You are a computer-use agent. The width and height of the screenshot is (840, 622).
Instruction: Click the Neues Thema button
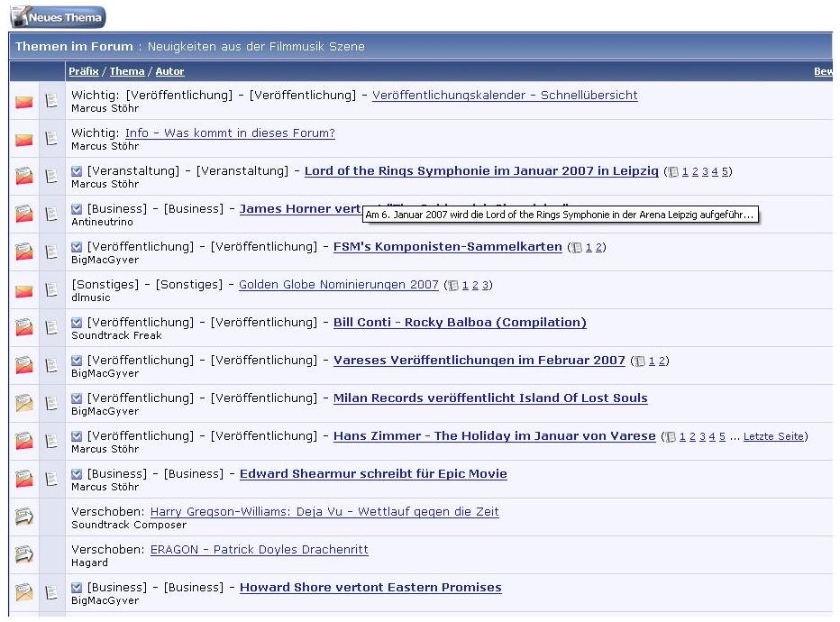(58, 17)
